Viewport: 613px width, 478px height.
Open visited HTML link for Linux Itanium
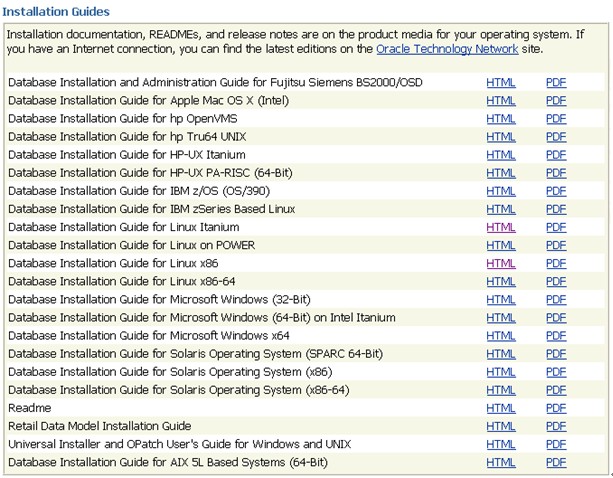point(501,227)
